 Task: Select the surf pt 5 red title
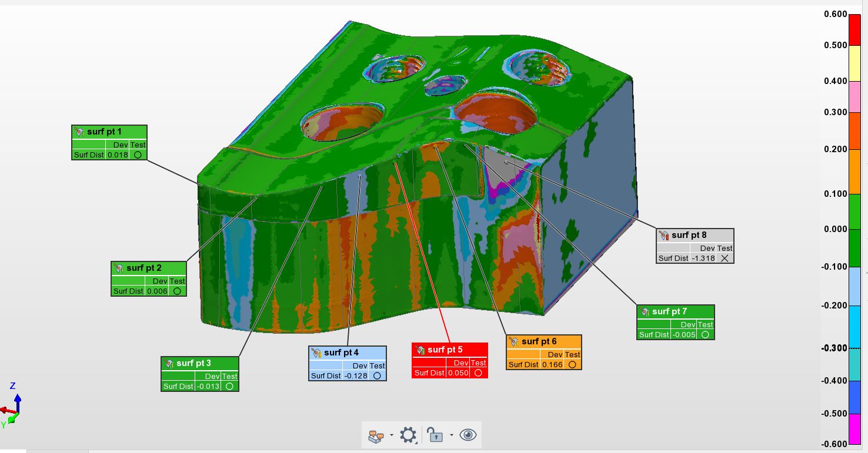tap(445, 350)
